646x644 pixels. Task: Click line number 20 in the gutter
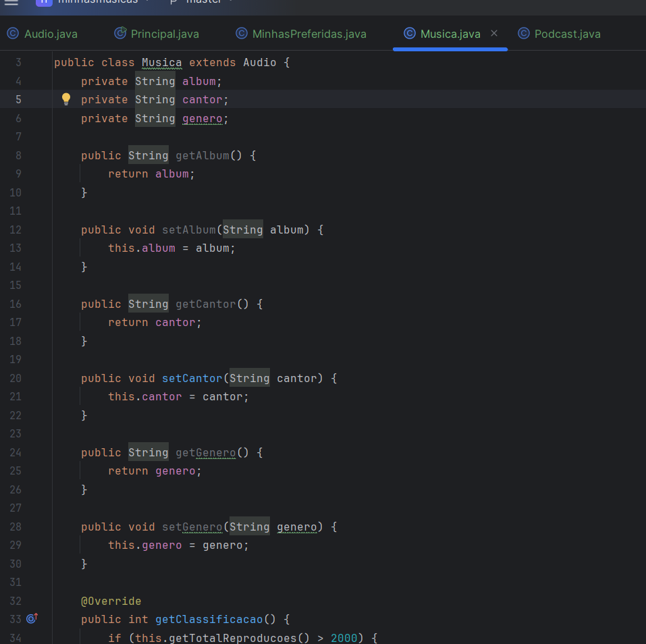(x=16, y=378)
